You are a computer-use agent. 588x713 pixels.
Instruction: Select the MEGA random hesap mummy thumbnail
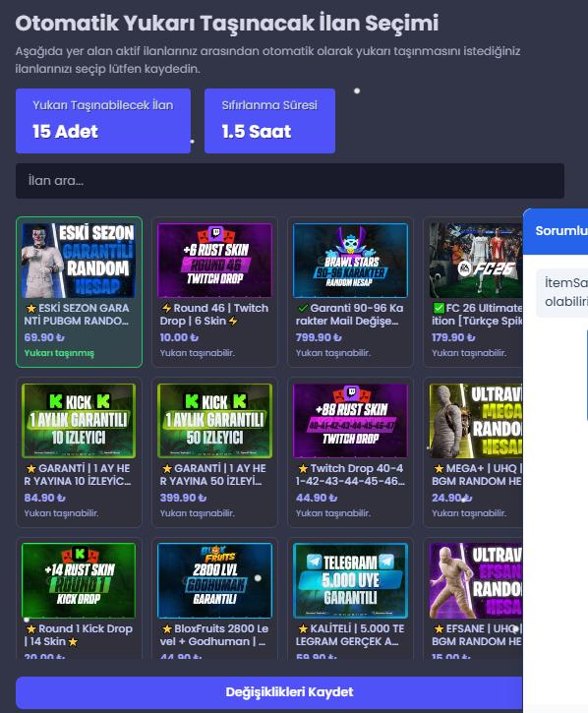click(x=476, y=421)
